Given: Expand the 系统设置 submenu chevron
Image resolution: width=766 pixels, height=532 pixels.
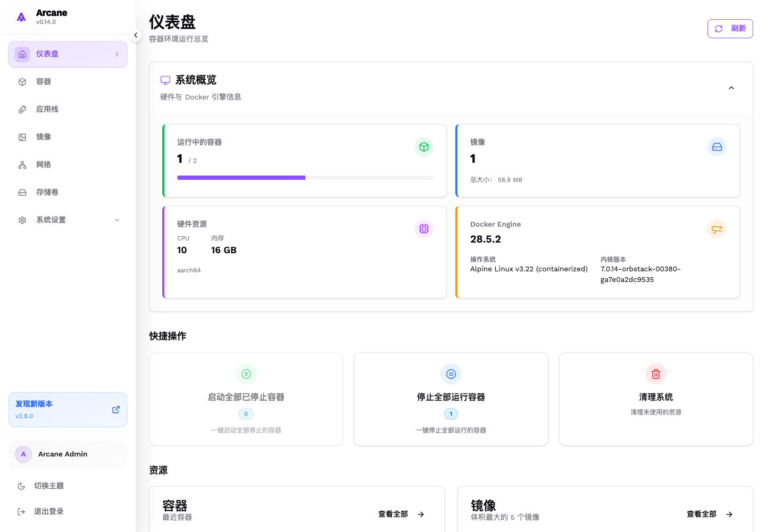Looking at the screenshot, I should click(117, 220).
